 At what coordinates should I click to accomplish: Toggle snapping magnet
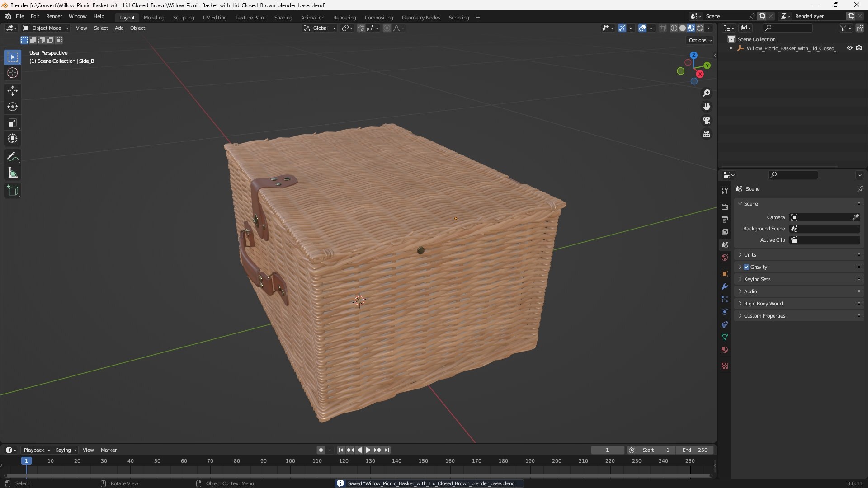coord(361,28)
